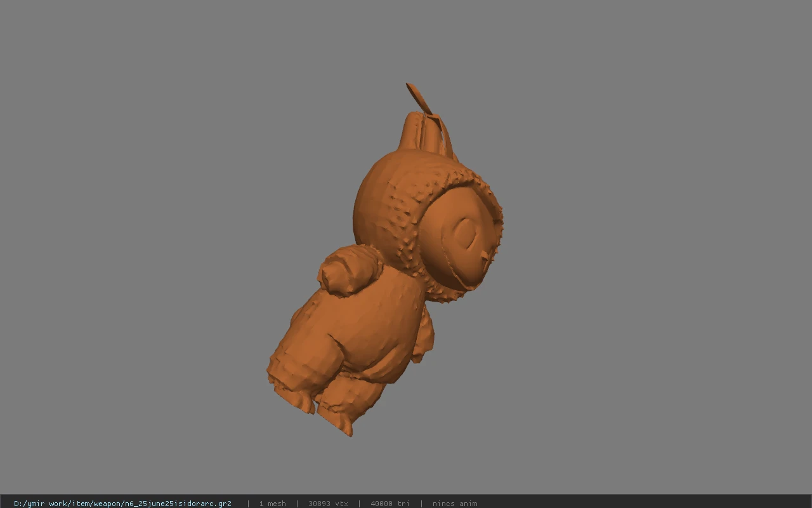Image resolution: width=812 pixels, height=508 pixels.
Task: Click the "40000 tri" triangle count
Action: [x=390, y=504]
